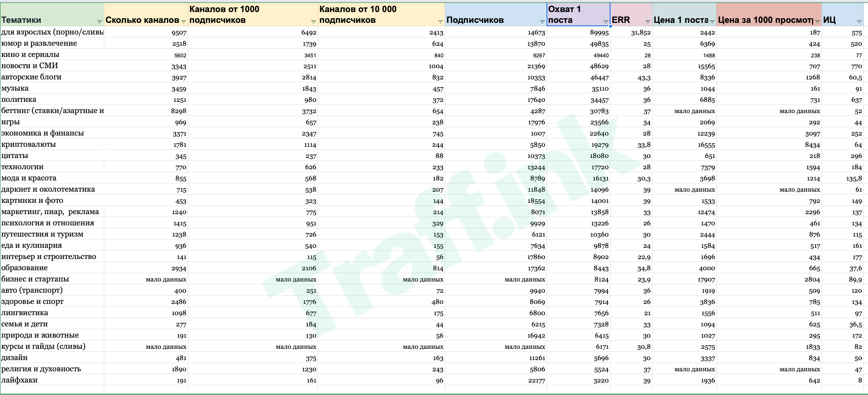The width and height of the screenshot is (868, 395).
Task: Select the Охват 1 поста header cell
Action: tap(579, 15)
